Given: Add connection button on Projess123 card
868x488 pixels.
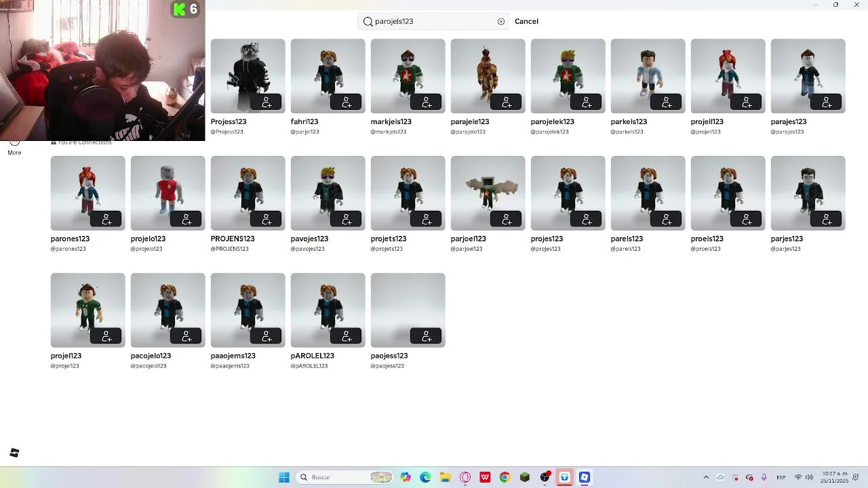Looking at the screenshot, I should pos(267,102).
